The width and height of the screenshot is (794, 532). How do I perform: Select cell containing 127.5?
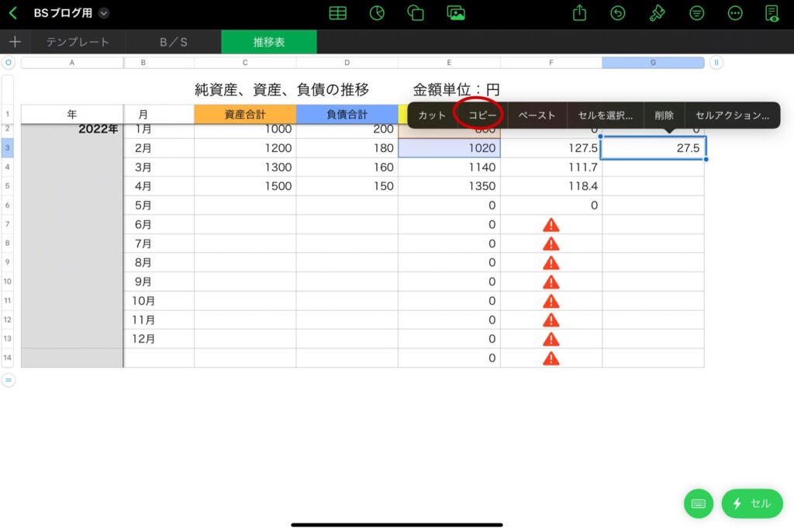(x=551, y=148)
